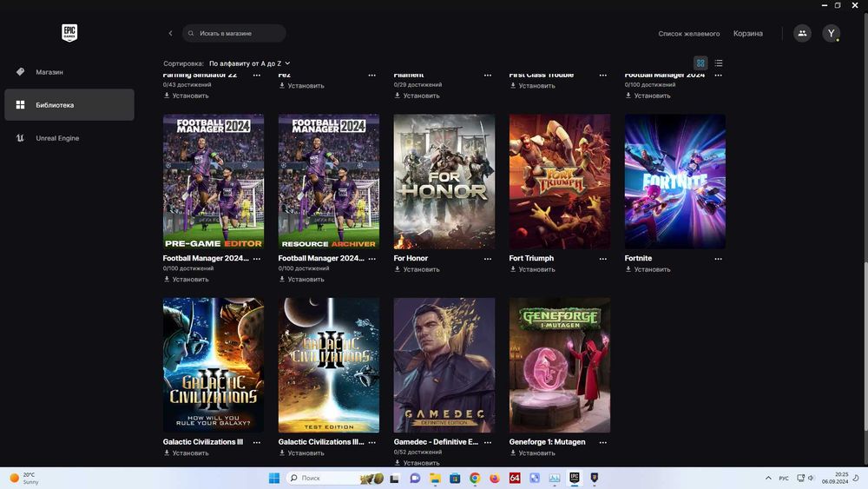Click the store search field
The height and width of the screenshot is (489, 868).
point(234,33)
